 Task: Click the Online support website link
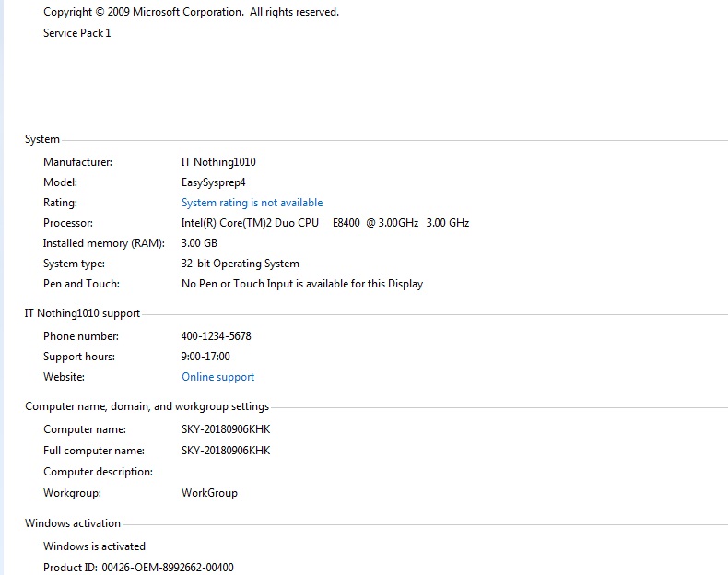(x=217, y=377)
